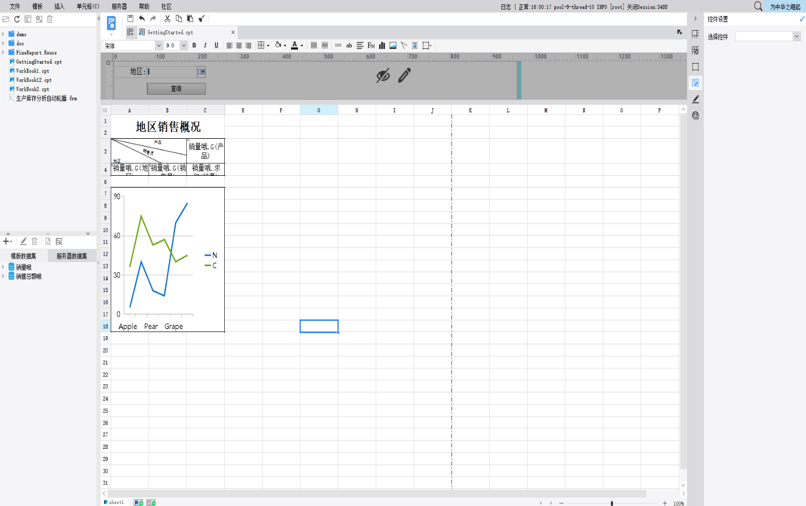Image resolution: width=806 pixels, height=506 pixels.
Task: Click the slash-line cell icon
Action: tap(404, 45)
